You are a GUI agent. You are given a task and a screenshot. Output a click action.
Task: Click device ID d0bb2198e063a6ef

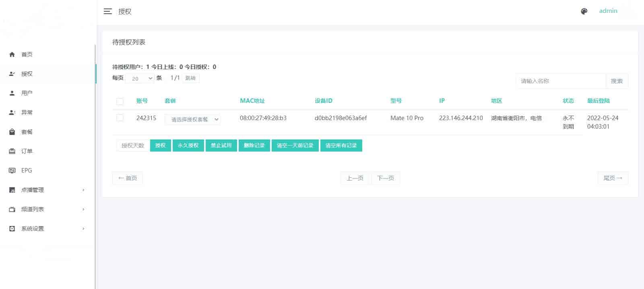(x=341, y=118)
